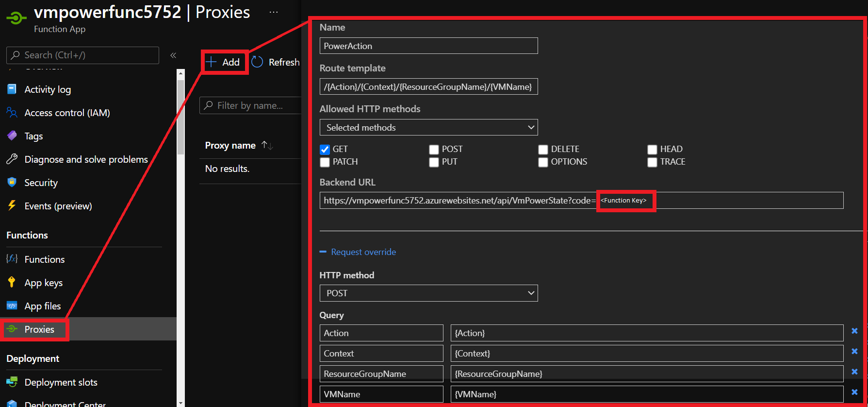Click the sidebar scroll up arrow

180,73
